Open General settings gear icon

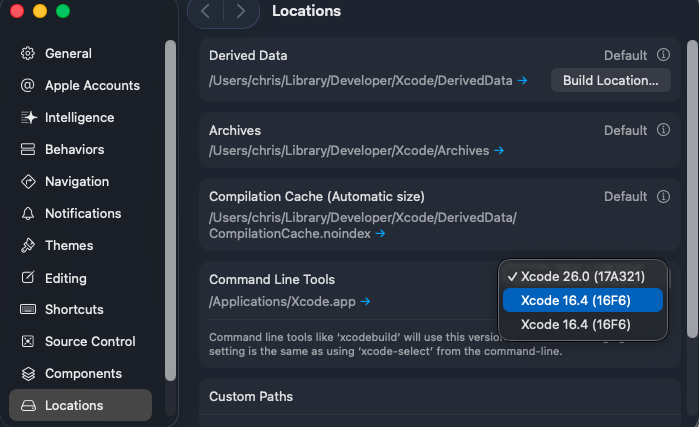28,53
